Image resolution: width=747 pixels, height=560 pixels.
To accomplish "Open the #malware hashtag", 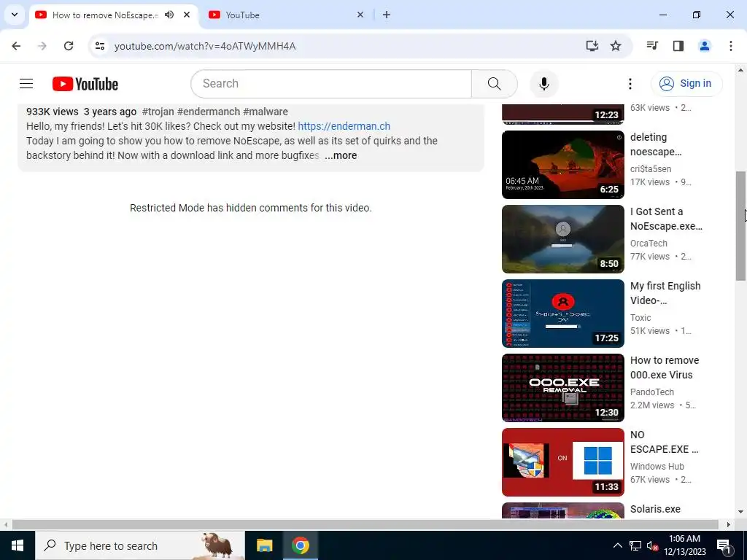I will click(x=266, y=112).
